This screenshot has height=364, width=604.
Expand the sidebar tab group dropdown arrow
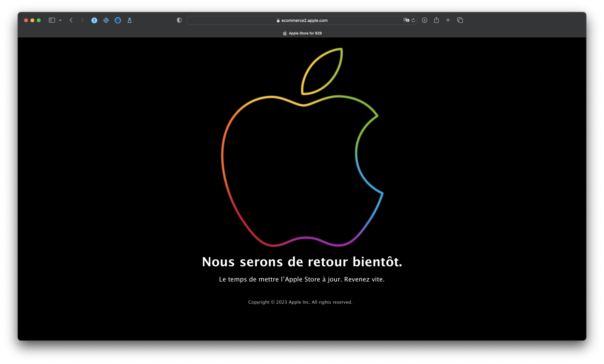point(60,20)
